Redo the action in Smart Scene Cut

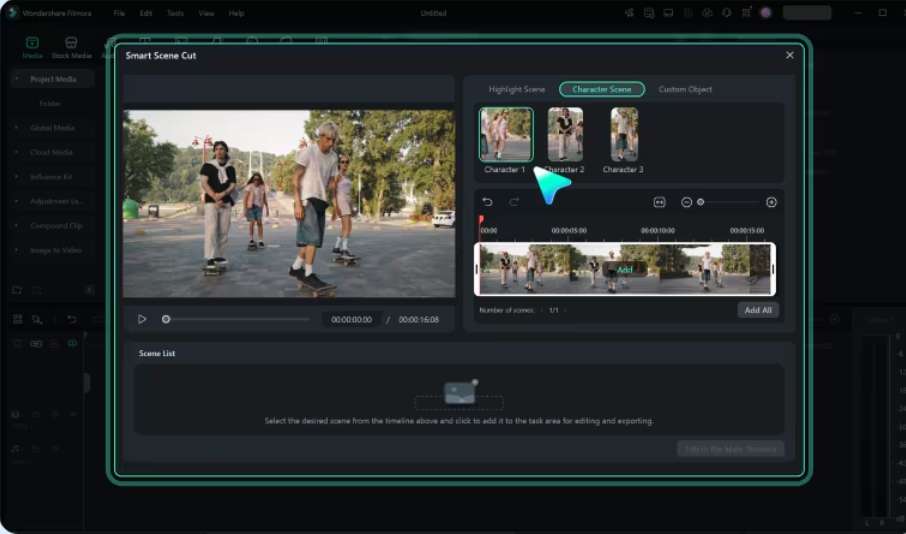(514, 202)
